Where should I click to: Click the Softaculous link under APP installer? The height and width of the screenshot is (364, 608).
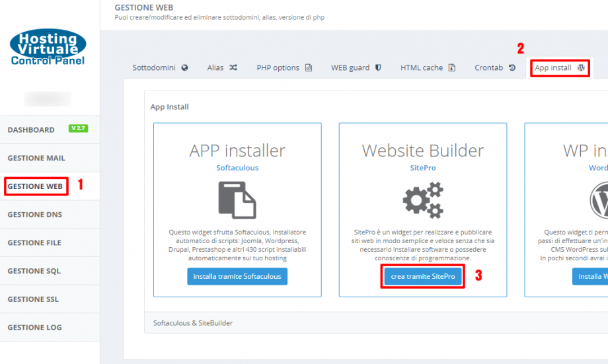pyautogui.click(x=237, y=168)
